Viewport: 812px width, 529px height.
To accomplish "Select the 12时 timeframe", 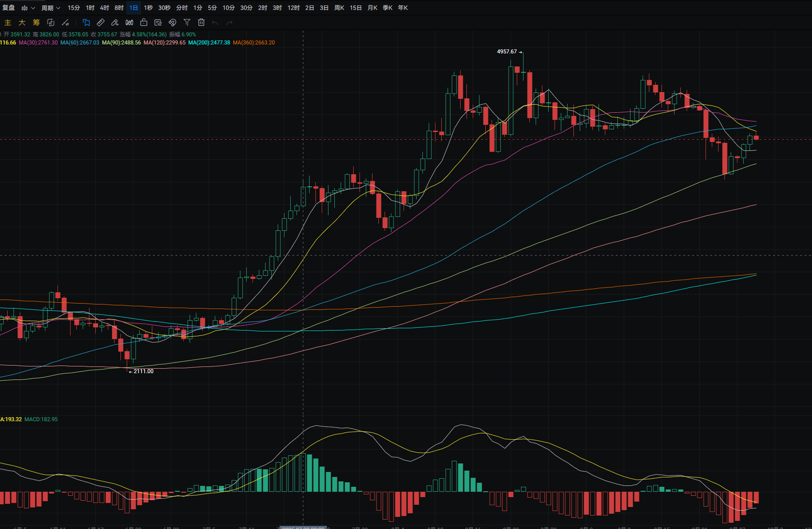I will [293, 8].
